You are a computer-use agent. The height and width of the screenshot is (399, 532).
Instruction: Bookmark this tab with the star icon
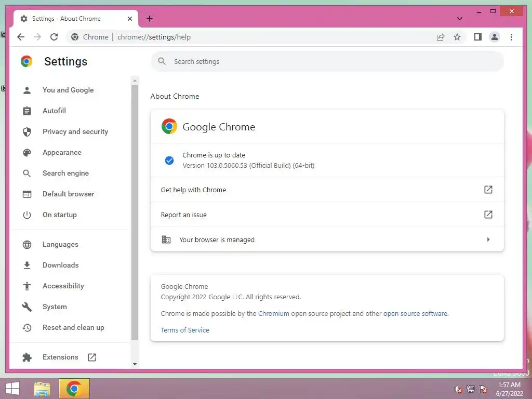coord(457,37)
